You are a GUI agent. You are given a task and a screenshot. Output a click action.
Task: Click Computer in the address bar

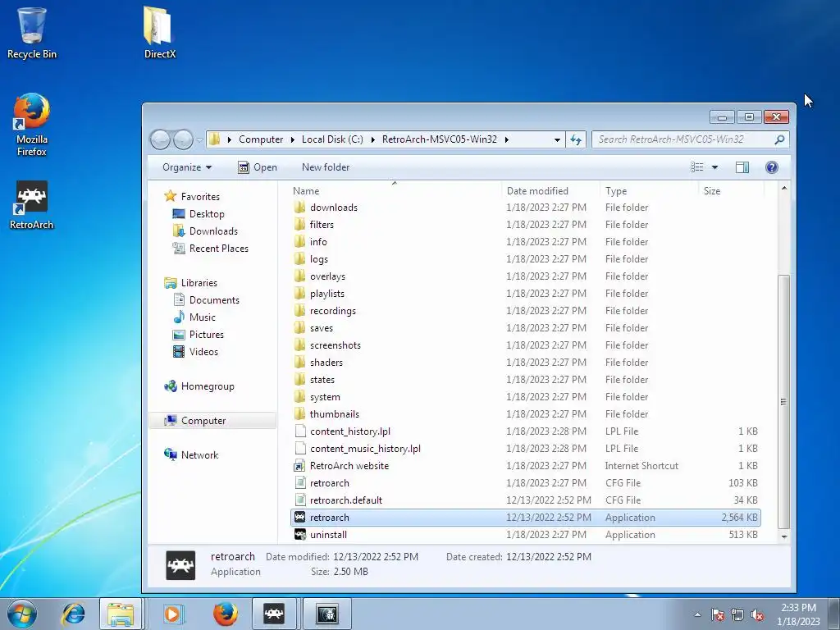(261, 139)
